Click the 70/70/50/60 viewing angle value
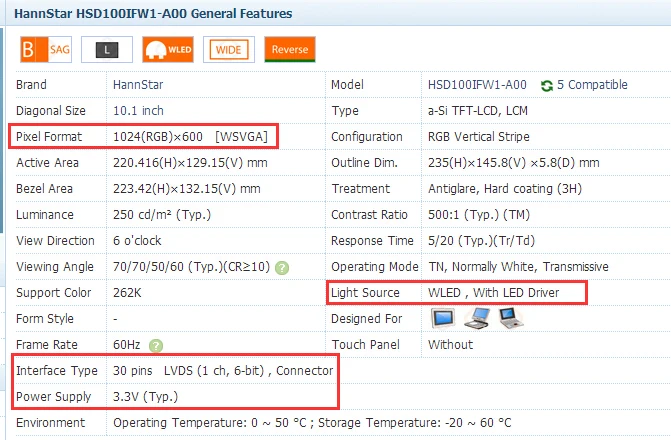Viewport: 671px width, 440px height. (x=191, y=267)
